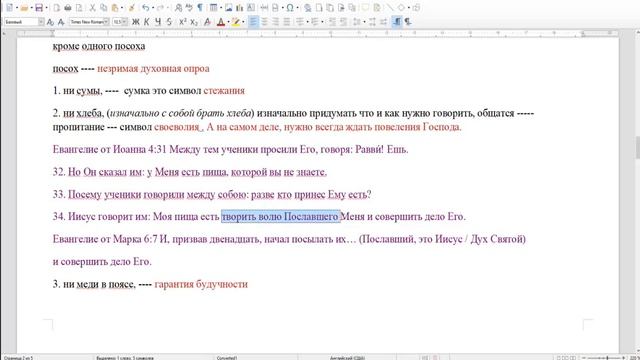
Task: Insert a chart
Action: (240, 8)
